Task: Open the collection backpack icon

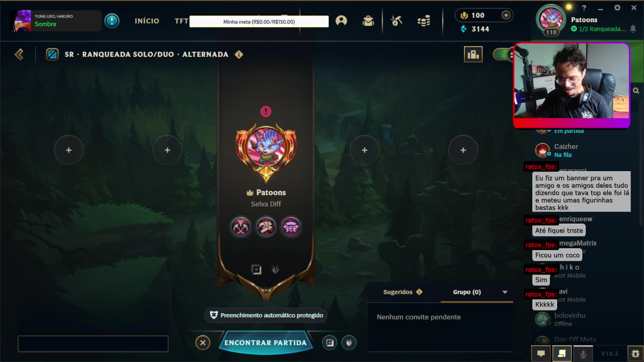Action: (x=368, y=21)
